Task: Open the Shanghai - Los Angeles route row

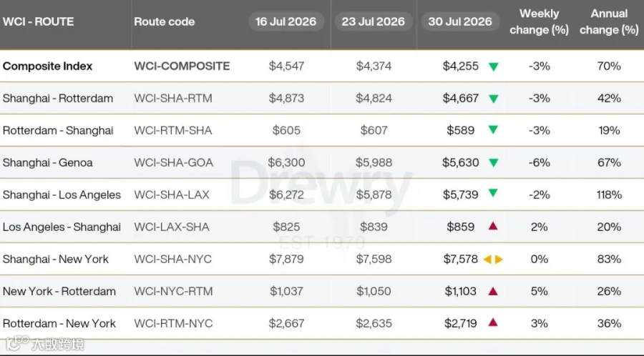Action: [322, 194]
